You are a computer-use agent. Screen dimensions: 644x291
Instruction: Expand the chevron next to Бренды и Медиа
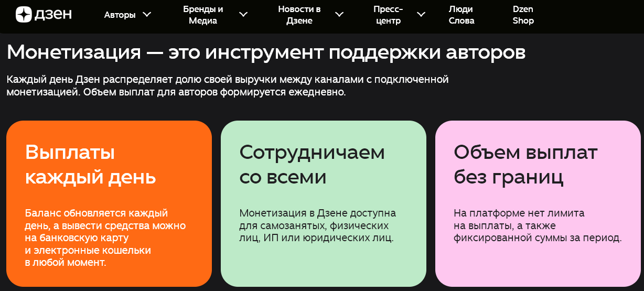pos(243,14)
